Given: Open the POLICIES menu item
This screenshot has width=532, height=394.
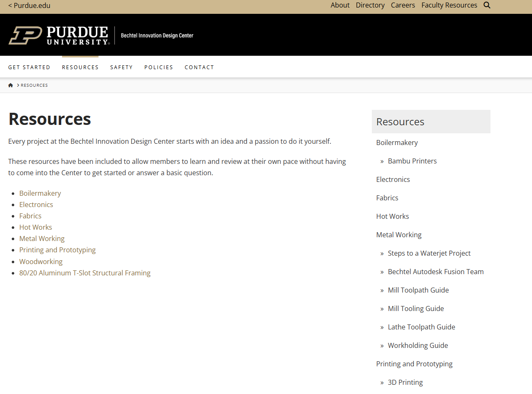Looking at the screenshot, I should [x=158, y=67].
